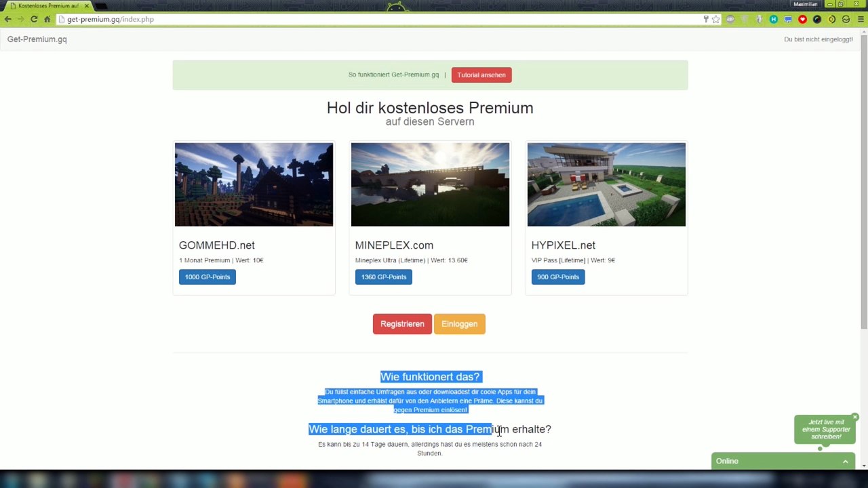The image size is (868, 488).
Task: Click 'Mineplex Ultra (Lifetime)' value text
Action: point(411,260)
